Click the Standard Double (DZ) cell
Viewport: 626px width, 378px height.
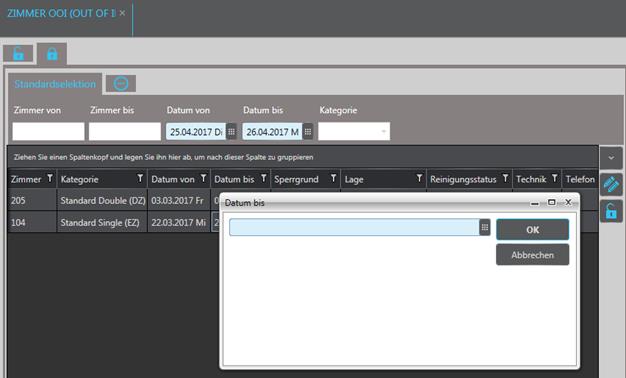103,200
